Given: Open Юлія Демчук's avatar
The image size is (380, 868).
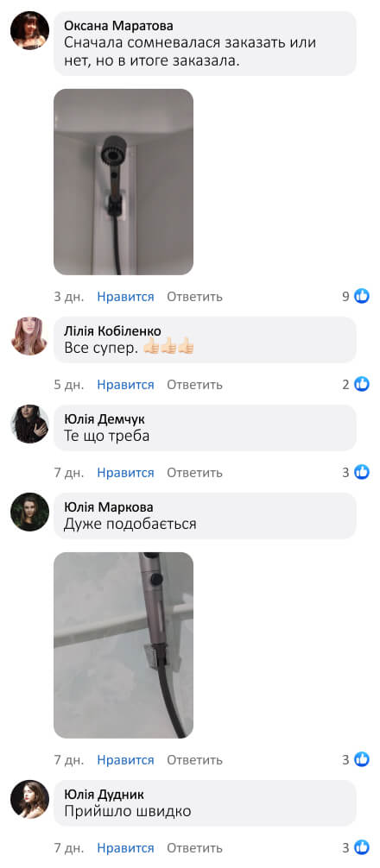Looking at the screenshot, I should point(30,424).
